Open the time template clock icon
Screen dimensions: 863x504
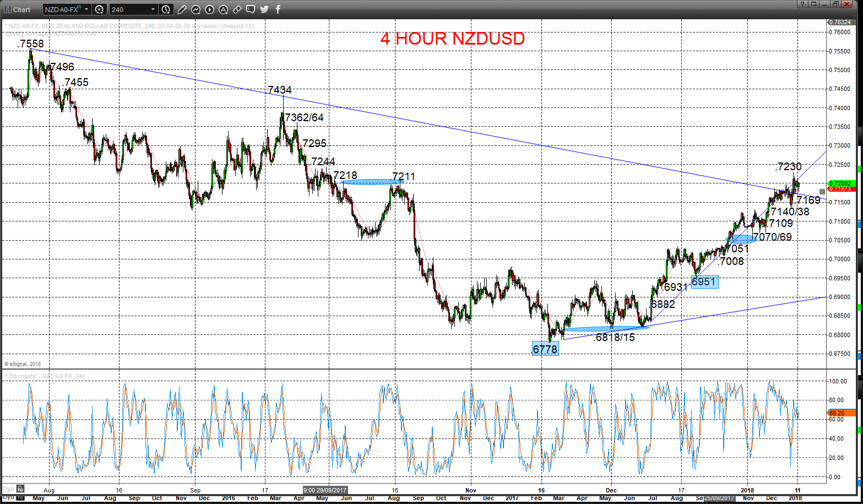click(x=166, y=9)
